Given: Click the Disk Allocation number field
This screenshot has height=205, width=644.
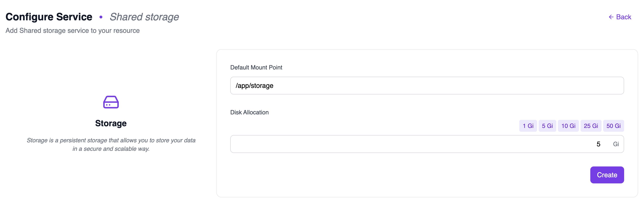Looking at the screenshot, I should [x=415, y=144].
